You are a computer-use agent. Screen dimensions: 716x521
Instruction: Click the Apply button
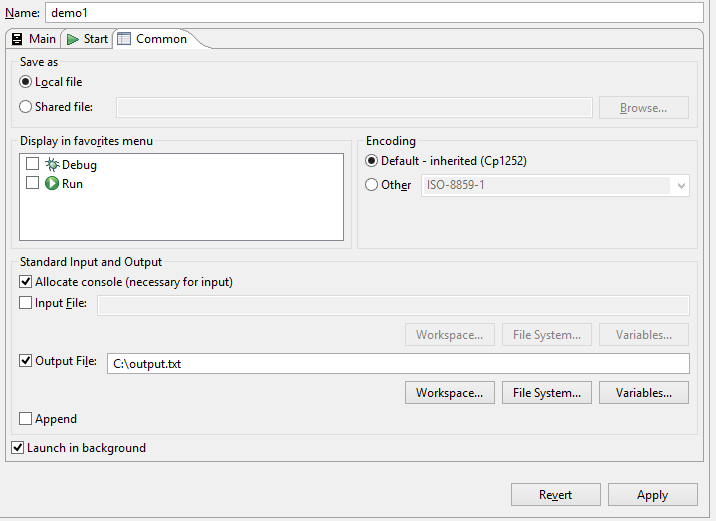[653, 495]
